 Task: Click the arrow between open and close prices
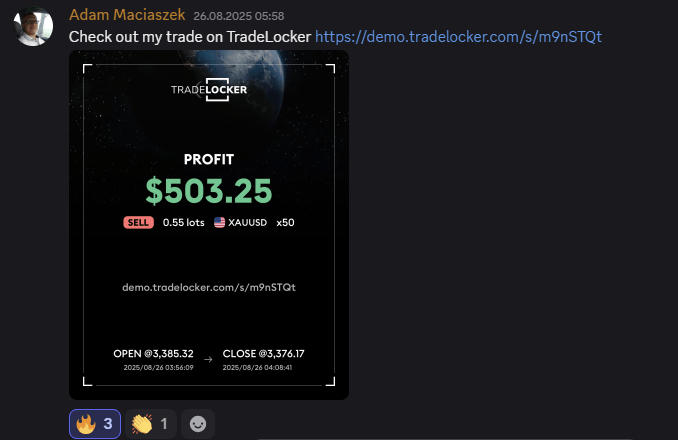click(x=208, y=360)
